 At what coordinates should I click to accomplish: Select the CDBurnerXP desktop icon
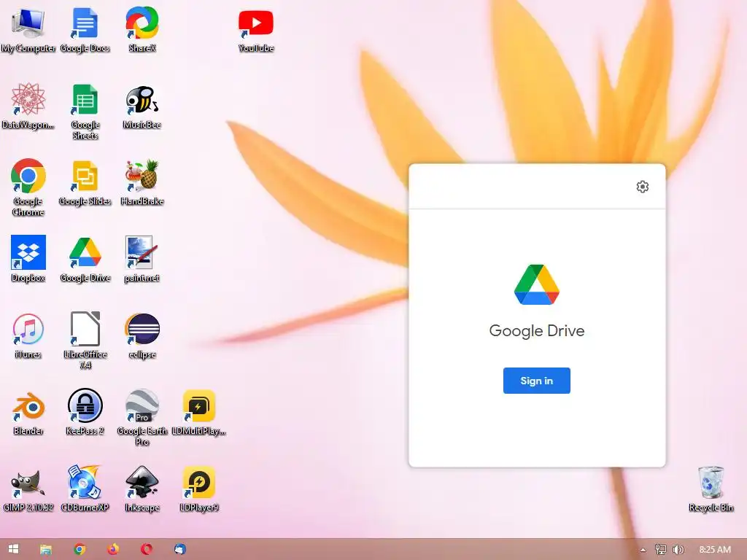click(x=85, y=489)
